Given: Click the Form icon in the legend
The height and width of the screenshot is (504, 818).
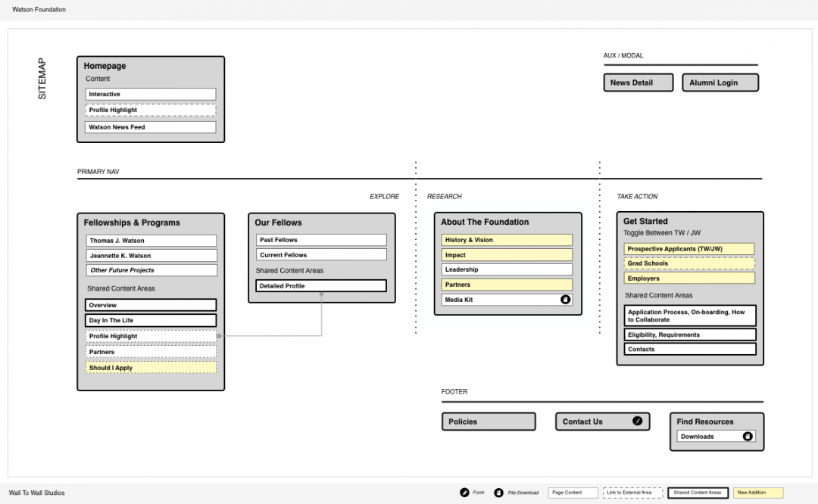Looking at the screenshot, I should pos(464,493).
